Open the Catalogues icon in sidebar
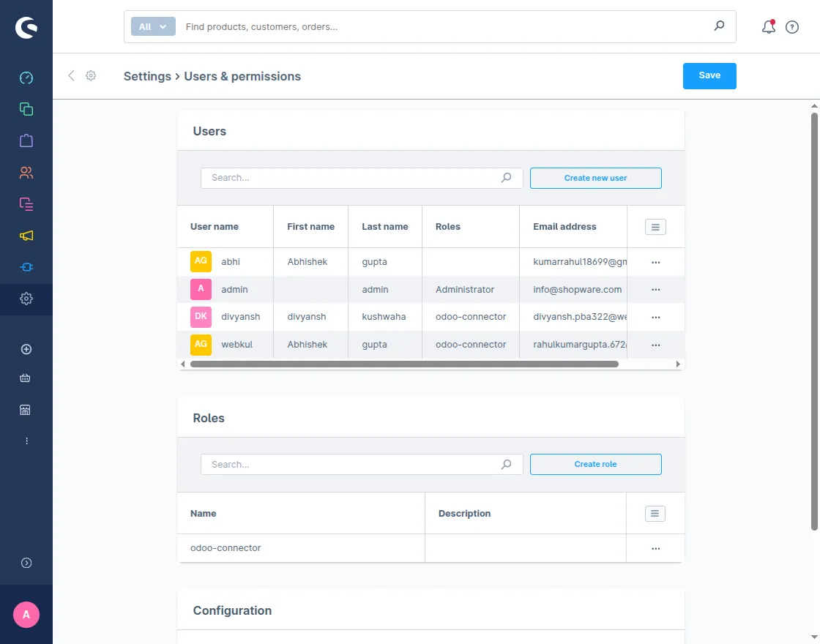The height and width of the screenshot is (644, 820). click(26, 109)
